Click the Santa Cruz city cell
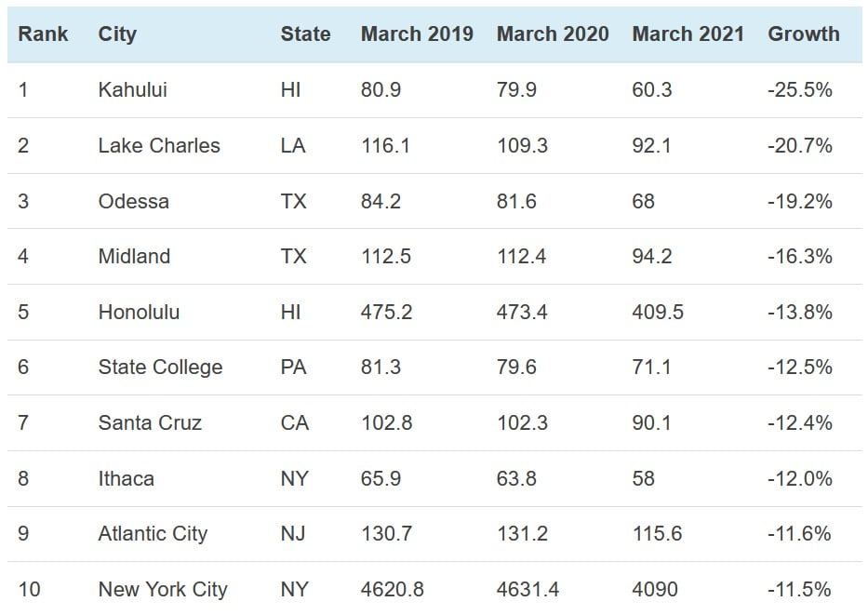 pos(150,422)
